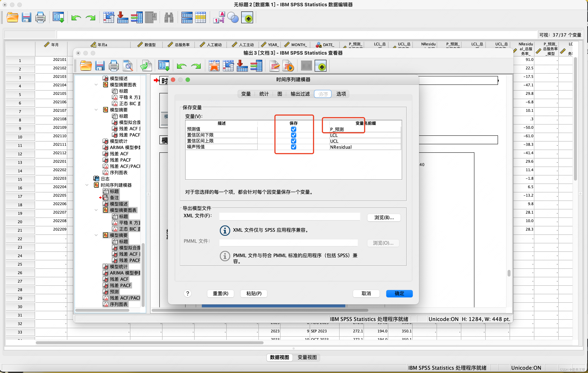Disable the 噪声残值 save checkbox

point(293,147)
